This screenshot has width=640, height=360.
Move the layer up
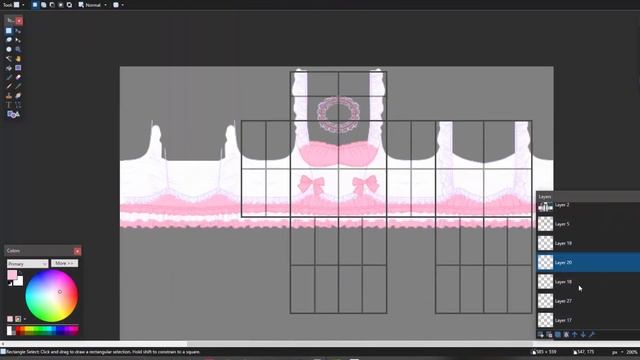(x=575, y=335)
